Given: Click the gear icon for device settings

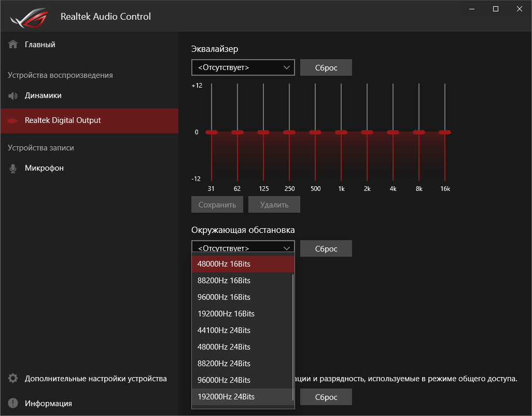Looking at the screenshot, I should pyautogui.click(x=13, y=378).
